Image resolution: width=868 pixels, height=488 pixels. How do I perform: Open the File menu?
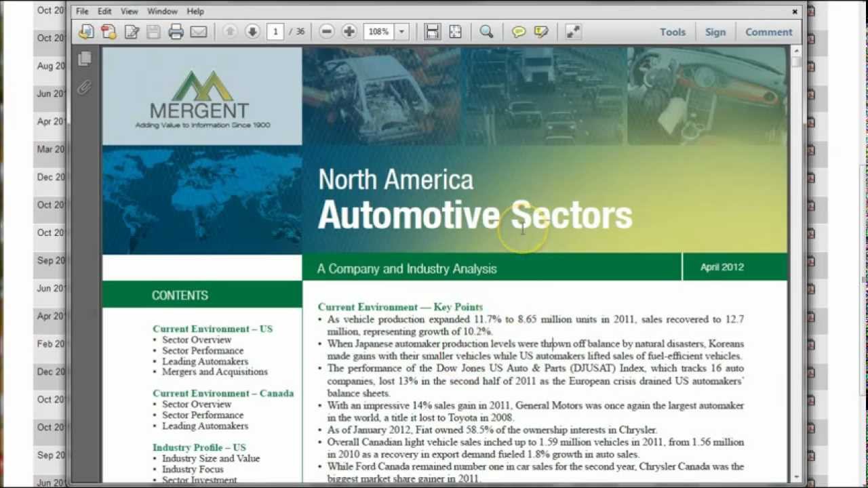click(82, 12)
